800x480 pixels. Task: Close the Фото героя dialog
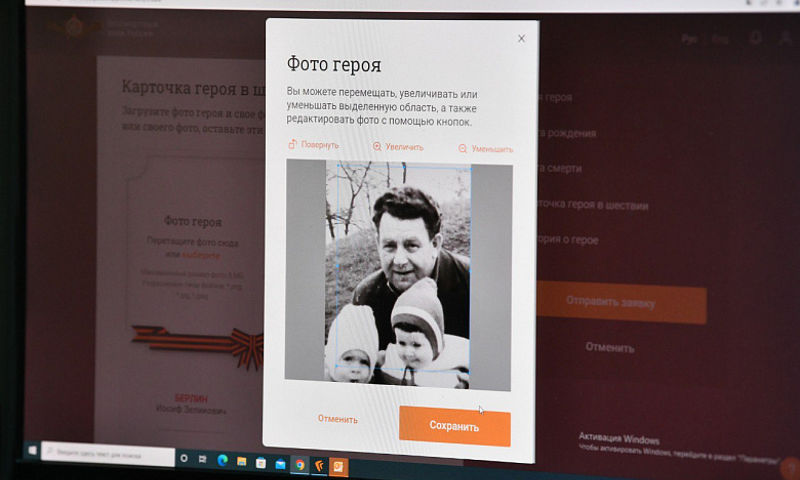click(x=521, y=38)
